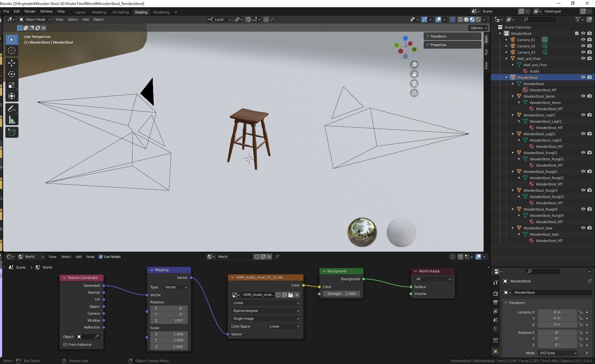Open the World properties tab
Image resolution: width=595 pixels, height=364 pixels.
point(496,329)
